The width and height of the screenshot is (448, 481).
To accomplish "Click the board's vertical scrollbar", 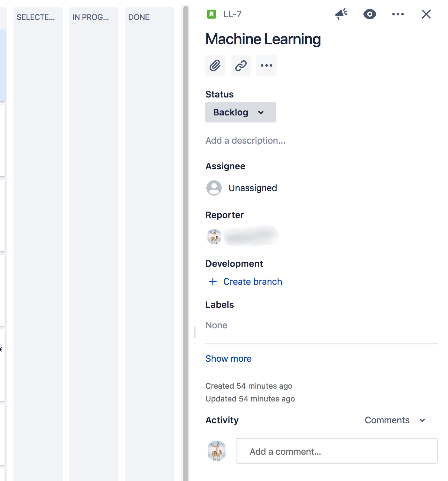I will [186, 242].
